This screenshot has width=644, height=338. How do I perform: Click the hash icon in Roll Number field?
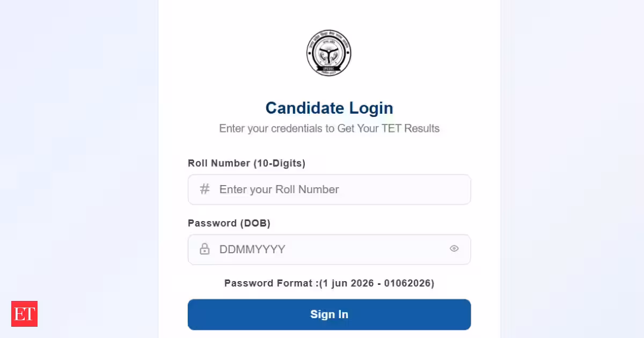coord(204,189)
